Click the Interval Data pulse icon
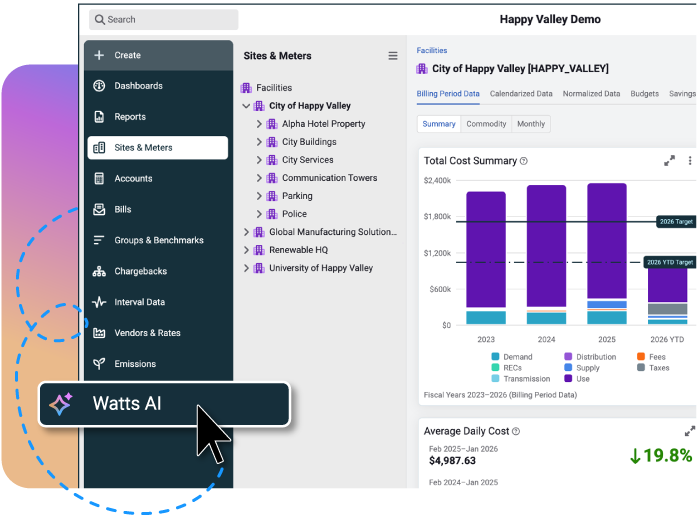 tap(99, 302)
